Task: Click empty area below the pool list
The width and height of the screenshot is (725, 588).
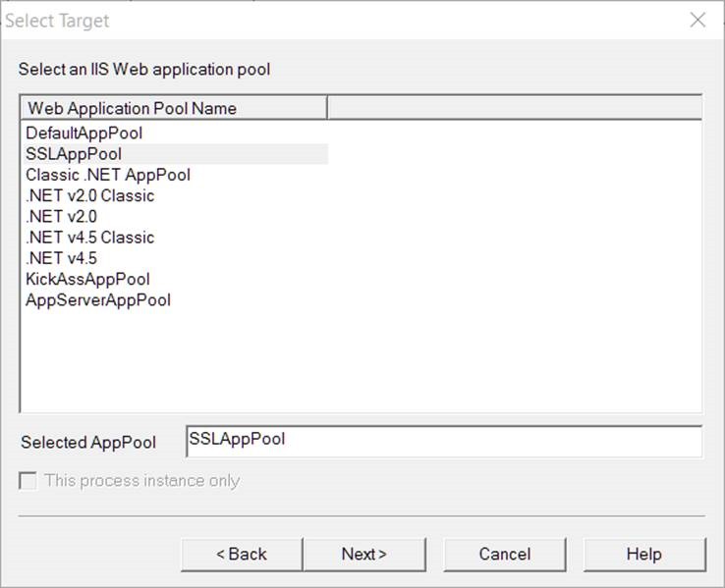Action: 361,363
